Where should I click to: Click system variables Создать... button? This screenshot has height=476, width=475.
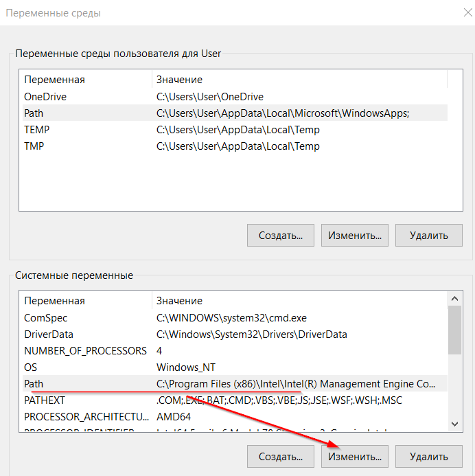coord(280,456)
